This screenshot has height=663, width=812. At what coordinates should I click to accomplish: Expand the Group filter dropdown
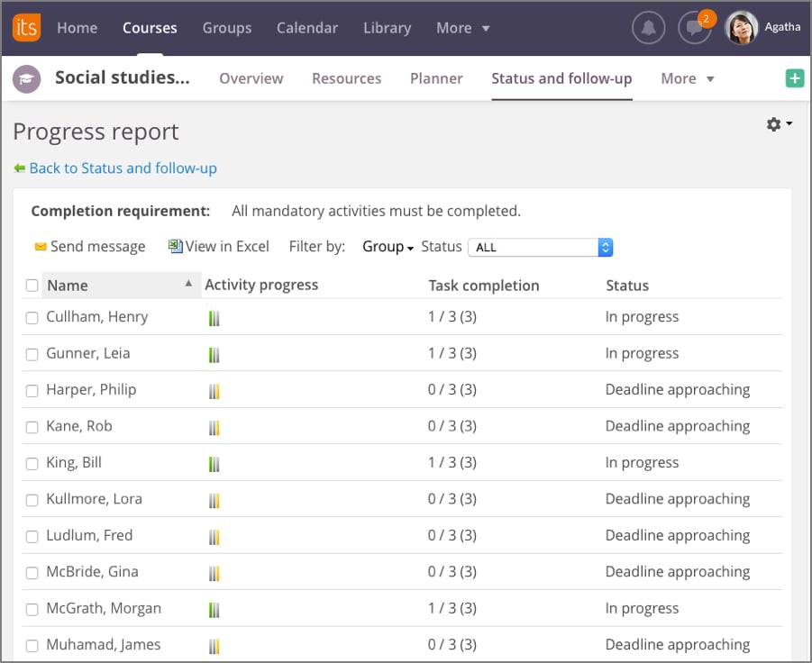388,246
